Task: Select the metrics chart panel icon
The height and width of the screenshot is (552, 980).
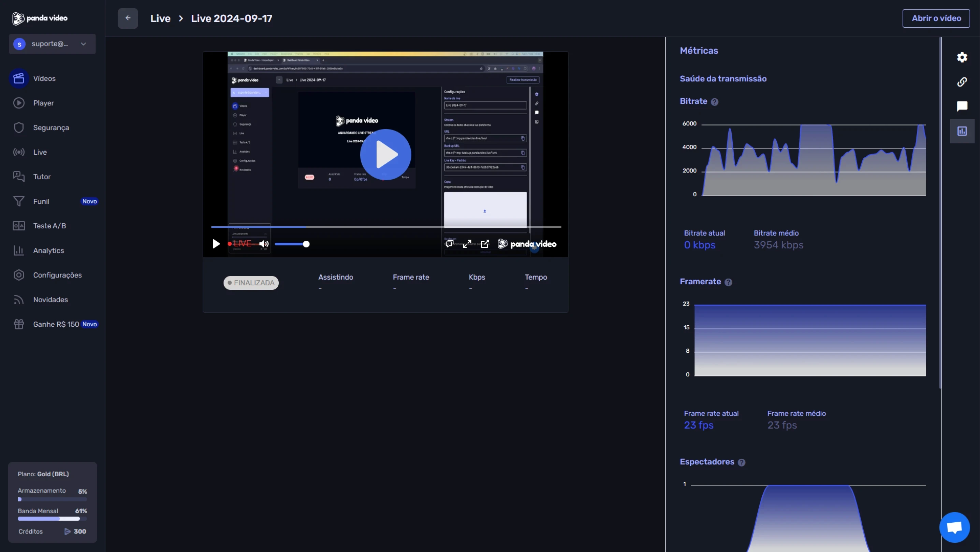Action: [x=962, y=131]
